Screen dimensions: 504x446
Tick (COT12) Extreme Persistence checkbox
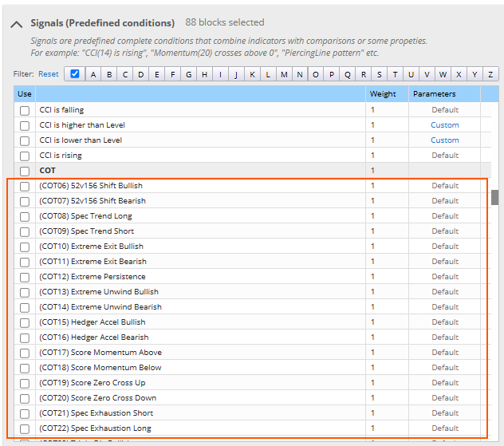[25, 277]
